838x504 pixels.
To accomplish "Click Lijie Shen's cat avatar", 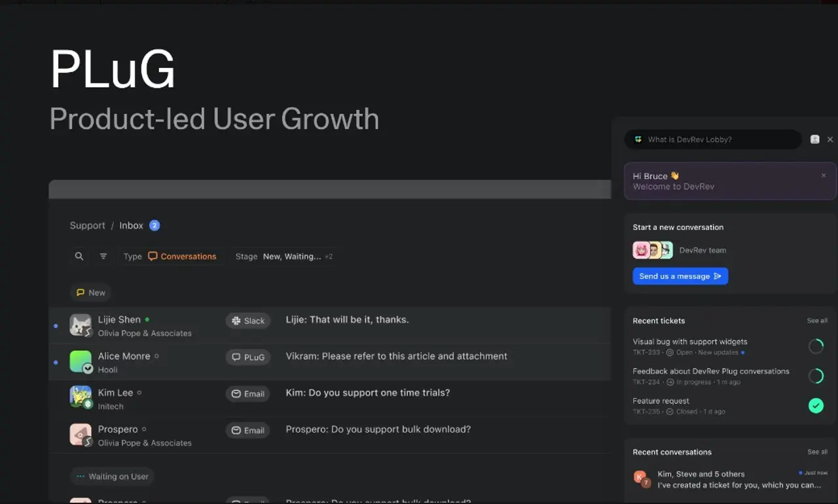I will click(x=81, y=325).
